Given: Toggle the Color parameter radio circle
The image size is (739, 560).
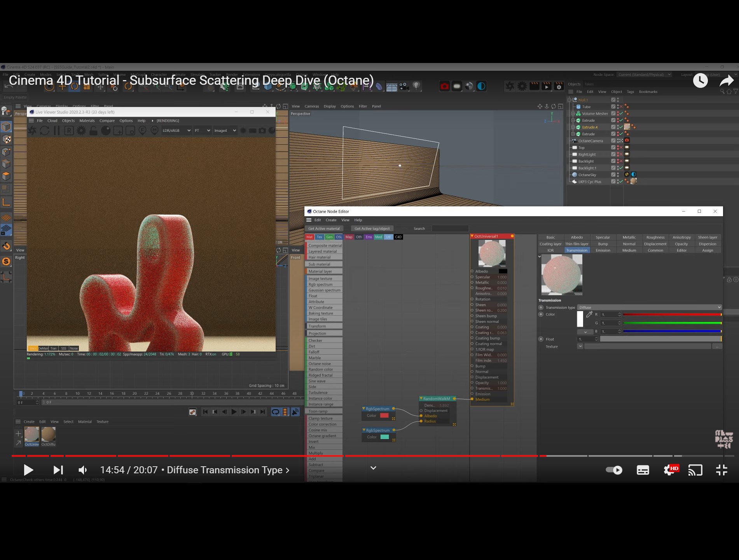Looking at the screenshot, I should click(x=541, y=314).
